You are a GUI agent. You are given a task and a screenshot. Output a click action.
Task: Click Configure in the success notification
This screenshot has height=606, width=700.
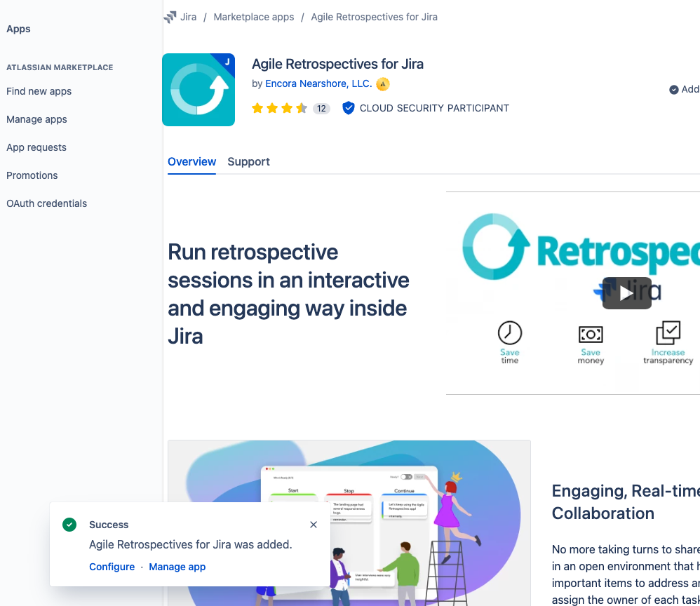(112, 567)
